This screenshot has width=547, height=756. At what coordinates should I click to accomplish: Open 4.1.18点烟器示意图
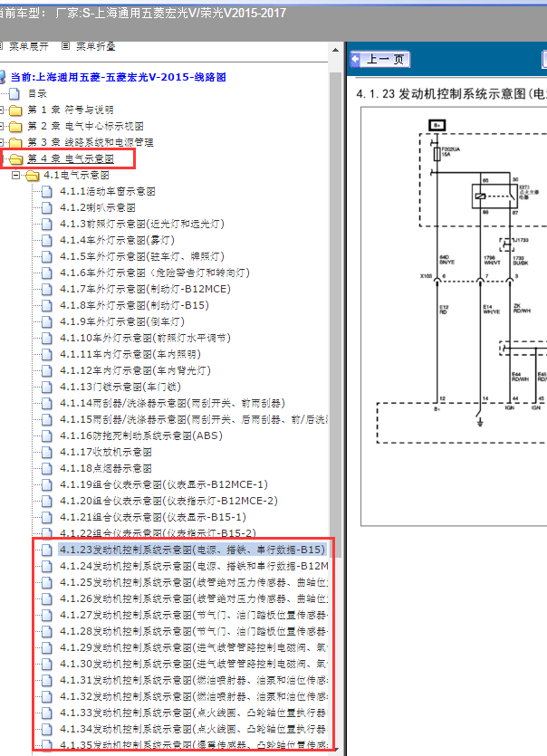point(106,469)
